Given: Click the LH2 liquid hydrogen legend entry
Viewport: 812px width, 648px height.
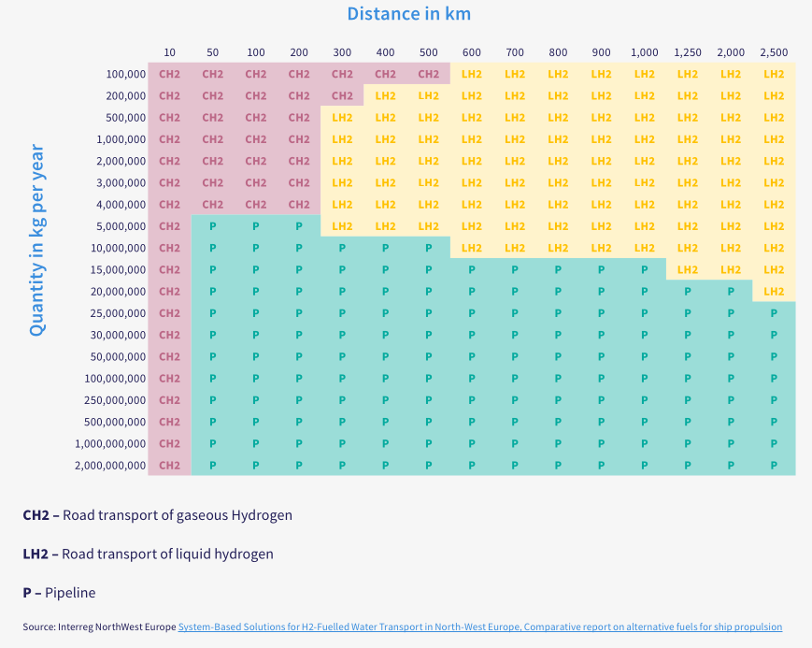Looking at the screenshot, I should coord(148,554).
